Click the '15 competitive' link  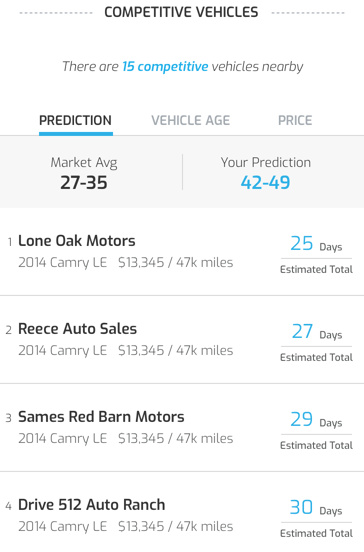pyautogui.click(x=165, y=66)
